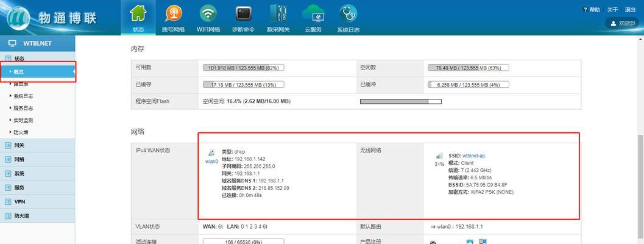The height and width of the screenshot is (244, 644).
Task: Click the DNS 2 value 218.85.152.99
Action: (x=274, y=188)
